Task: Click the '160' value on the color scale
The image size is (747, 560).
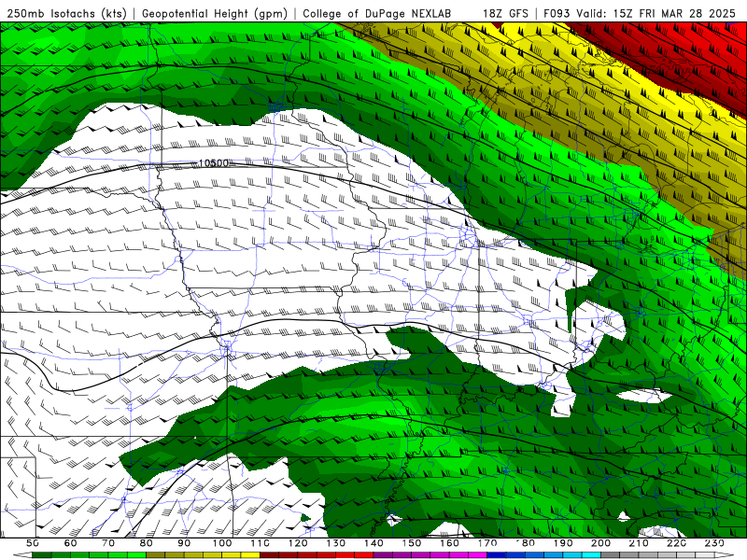Action: coord(449,543)
